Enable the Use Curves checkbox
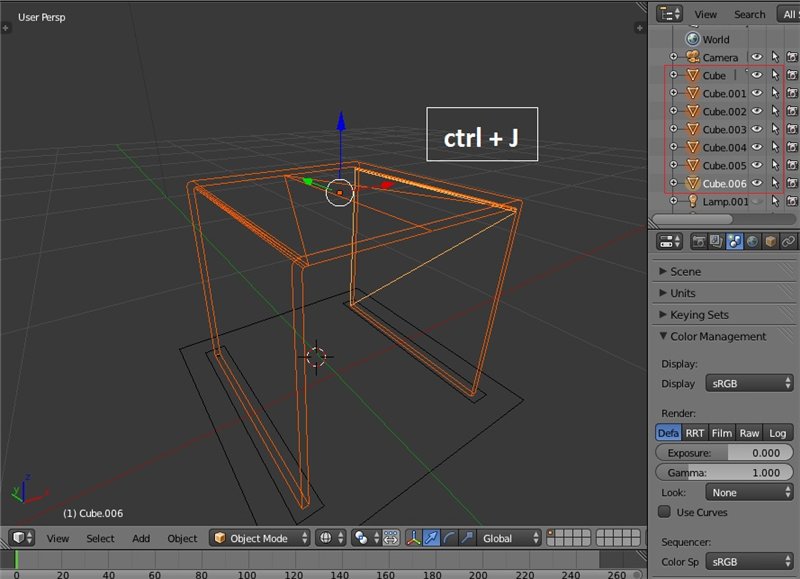 point(664,512)
